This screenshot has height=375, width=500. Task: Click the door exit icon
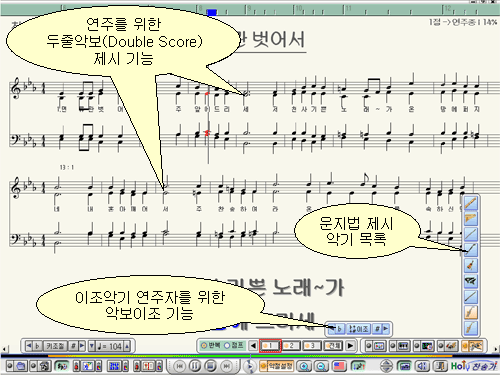tap(440, 366)
